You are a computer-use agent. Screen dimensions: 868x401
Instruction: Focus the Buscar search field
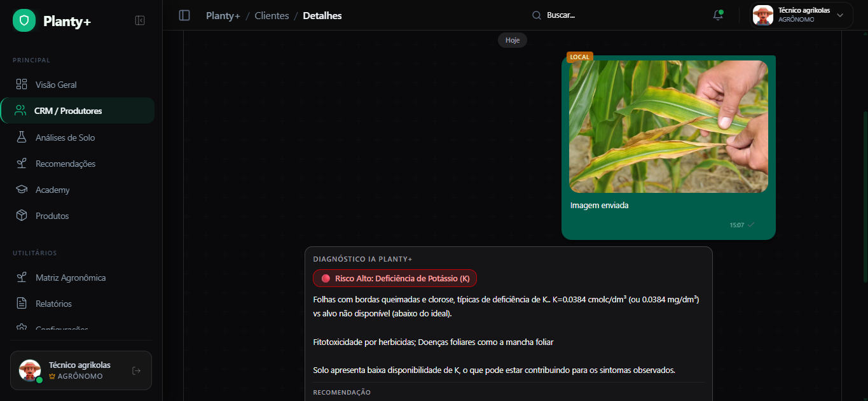572,15
